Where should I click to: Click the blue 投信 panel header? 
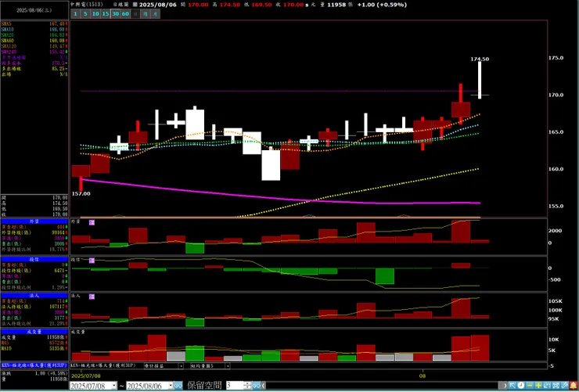click(x=34, y=259)
